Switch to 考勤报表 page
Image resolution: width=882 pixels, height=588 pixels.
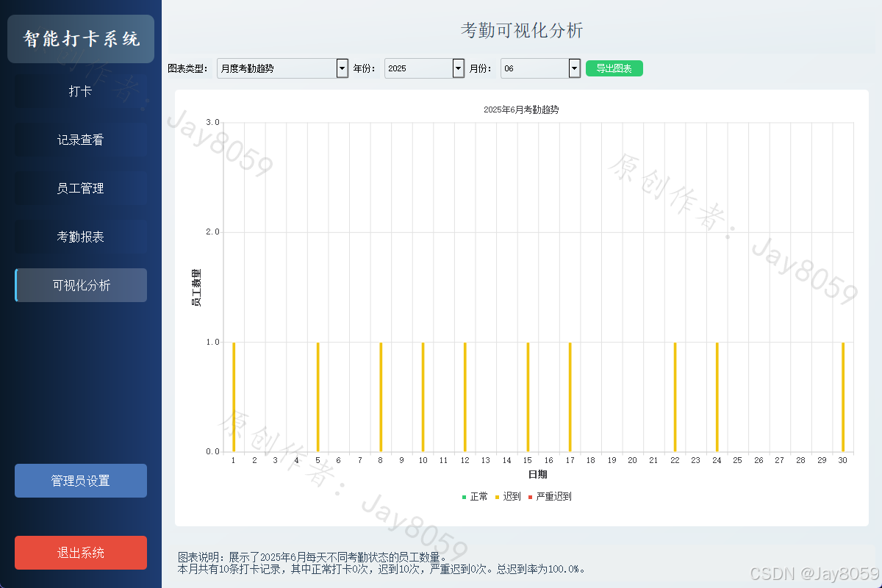click(x=81, y=237)
